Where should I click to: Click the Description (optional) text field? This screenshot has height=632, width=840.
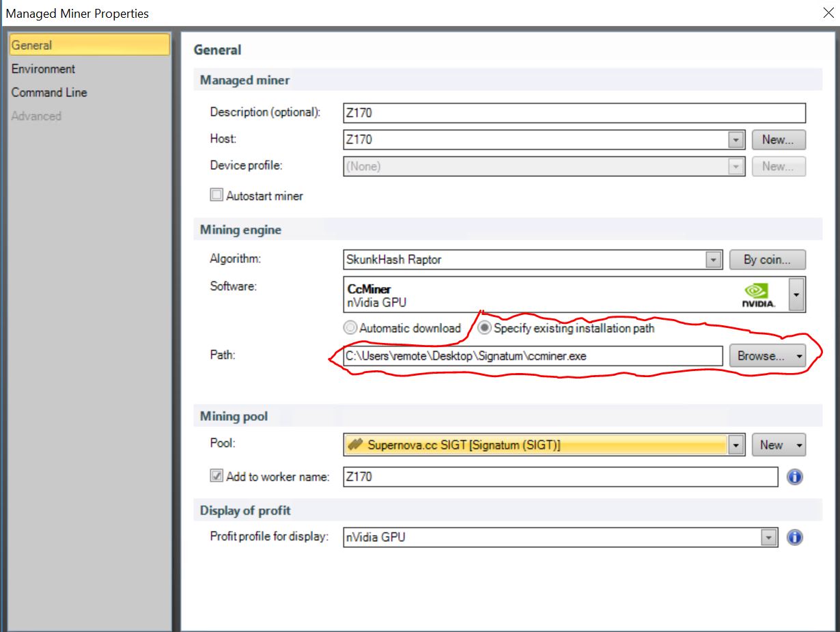click(574, 113)
